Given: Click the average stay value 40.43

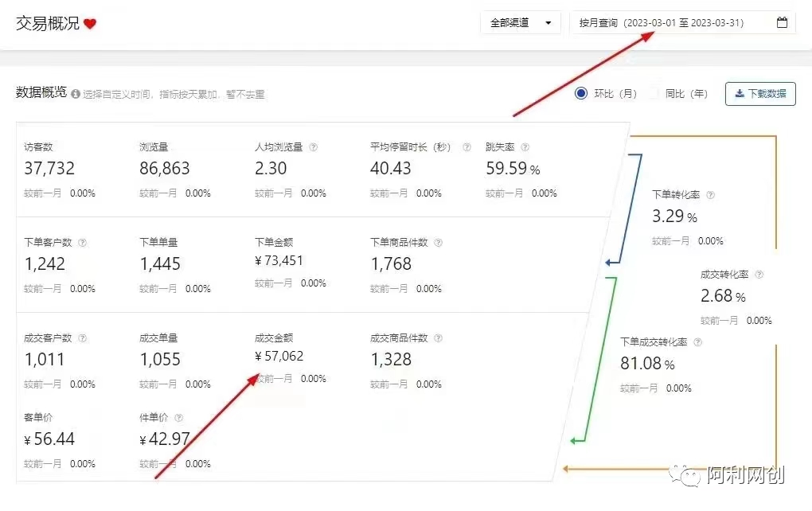Looking at the screenshot, I should coord(390,168).
